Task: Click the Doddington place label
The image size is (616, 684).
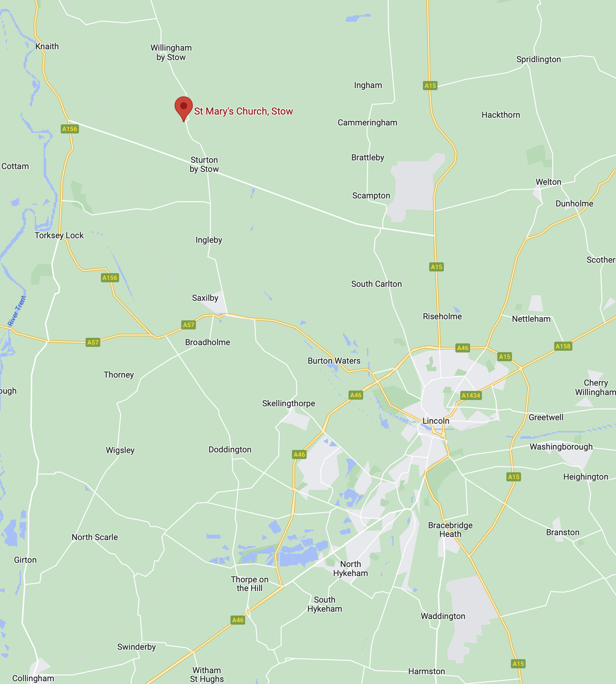Action: (x=230, y=449)
